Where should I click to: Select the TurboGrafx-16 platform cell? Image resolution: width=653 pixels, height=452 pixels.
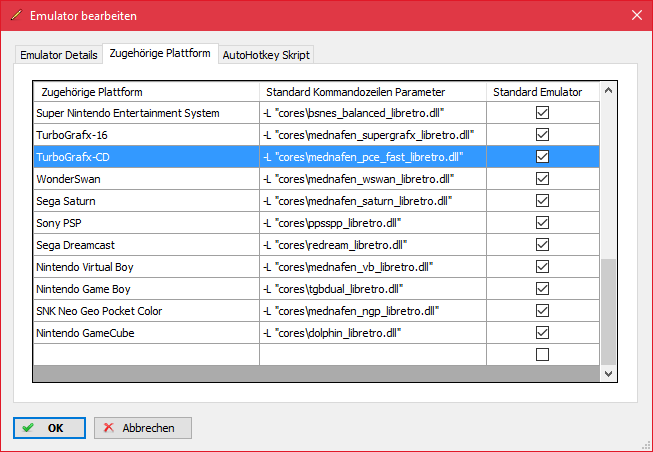146,135
